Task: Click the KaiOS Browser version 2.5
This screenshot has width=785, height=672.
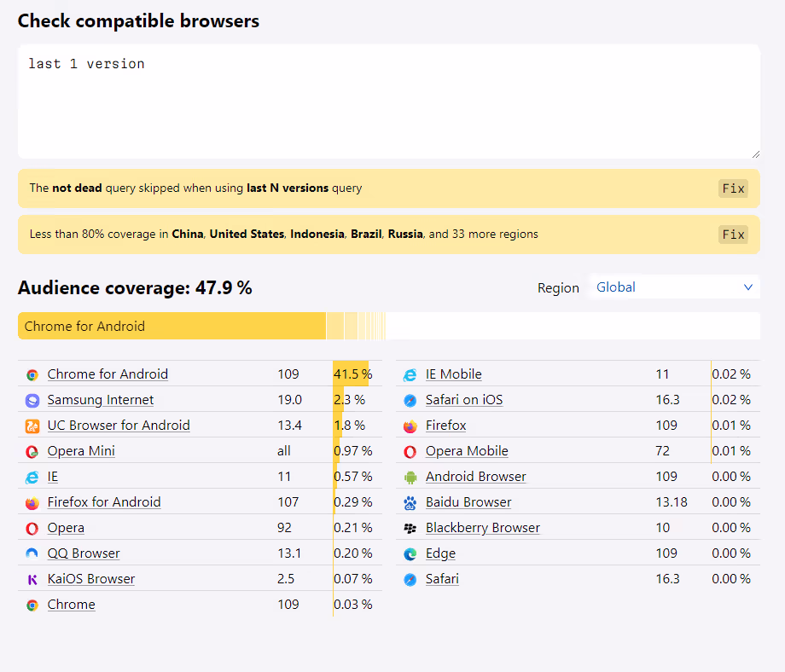Action: pyautogui.click(x=286, y=579)
